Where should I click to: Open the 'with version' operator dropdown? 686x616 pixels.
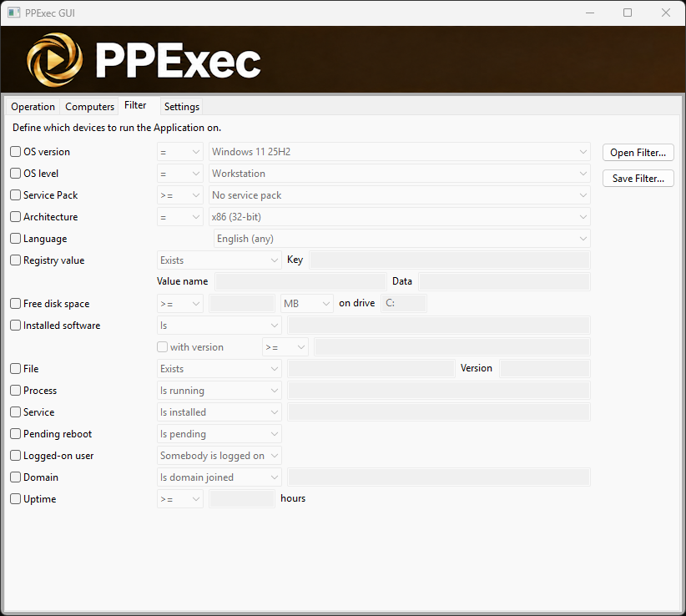coord(285,347)
